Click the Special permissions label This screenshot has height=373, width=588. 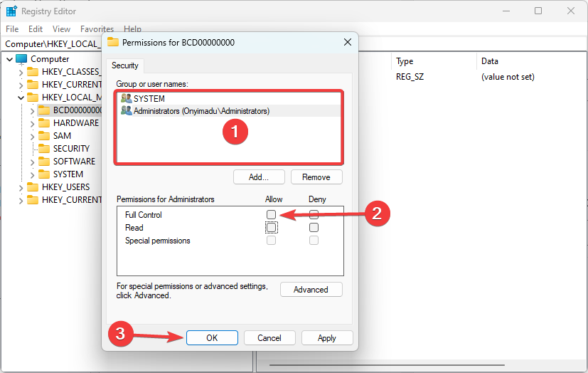click(158, 240)
